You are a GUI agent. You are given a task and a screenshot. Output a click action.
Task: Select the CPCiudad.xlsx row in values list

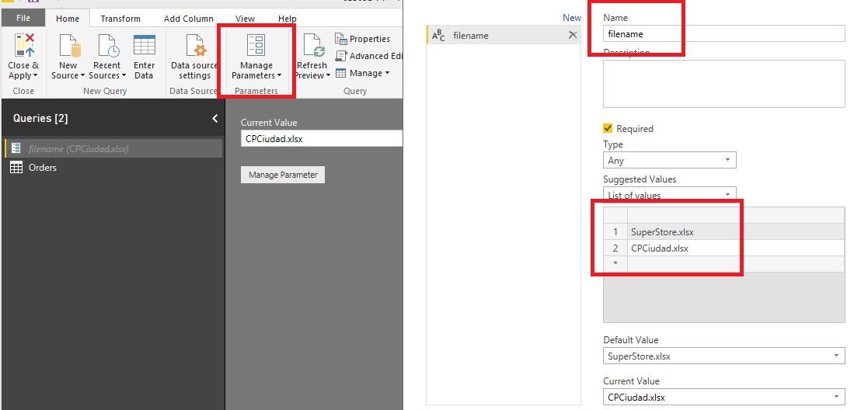click(724, 248)
